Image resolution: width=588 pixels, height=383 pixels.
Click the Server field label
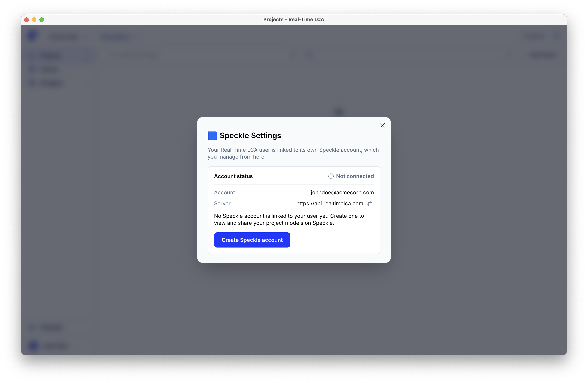222,203
